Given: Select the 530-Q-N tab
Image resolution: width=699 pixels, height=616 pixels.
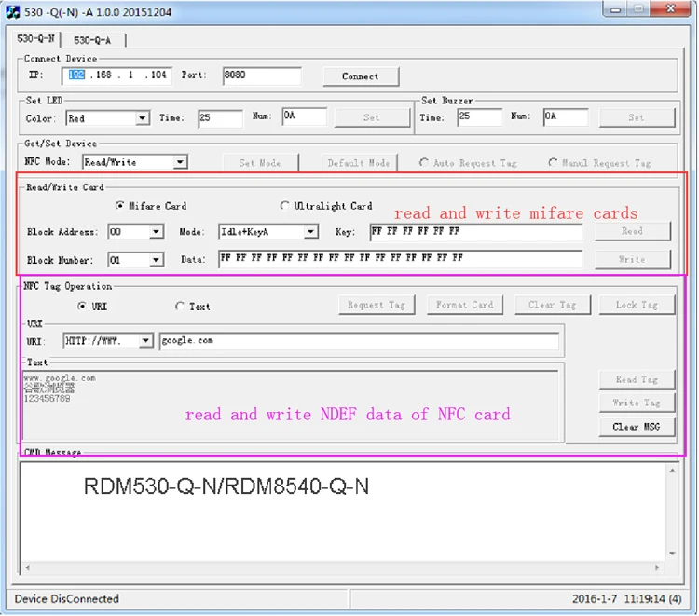Looking at the screenshot, I should click(x=37, y=40).
